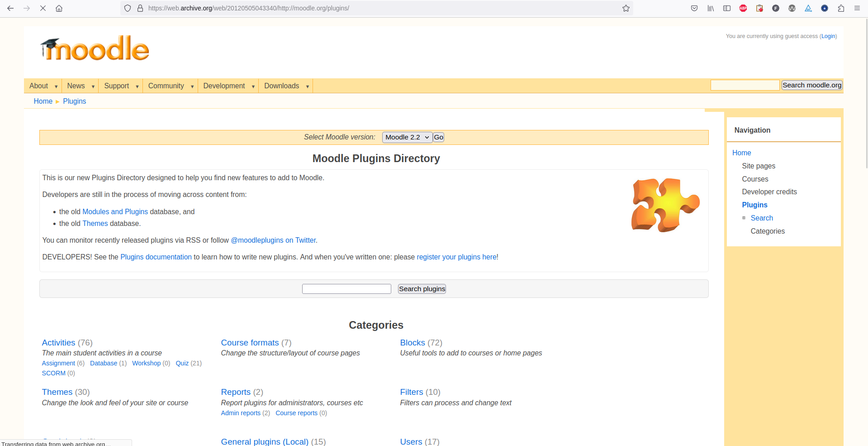
Task: Click Plugins in Navigation block
Action: [754, 205]
